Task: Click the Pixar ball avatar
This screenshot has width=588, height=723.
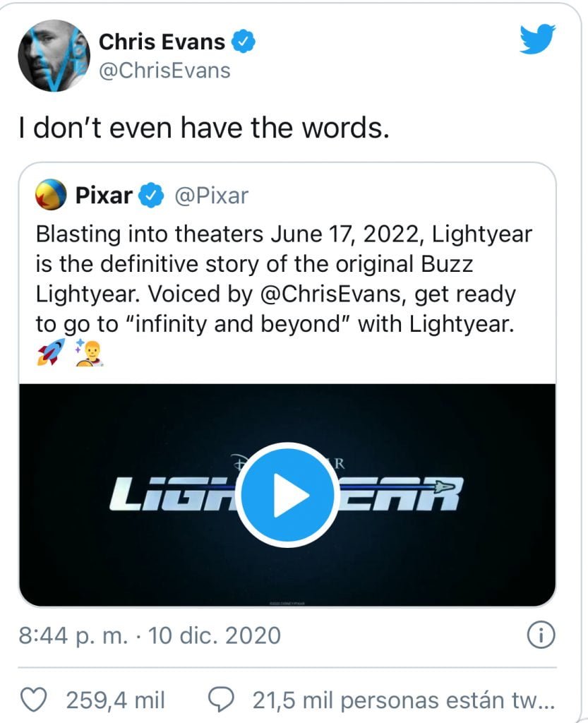Action: [x=52, y=195]
